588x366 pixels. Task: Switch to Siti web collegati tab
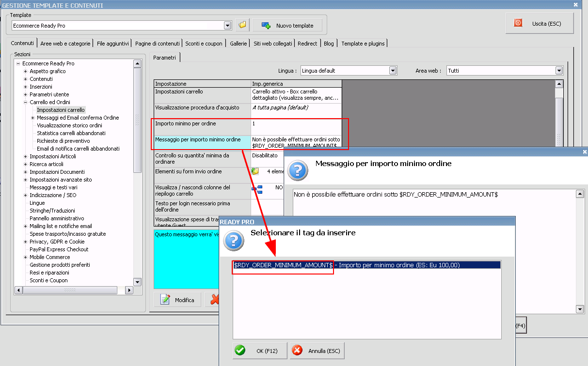[x=273, y=44]
